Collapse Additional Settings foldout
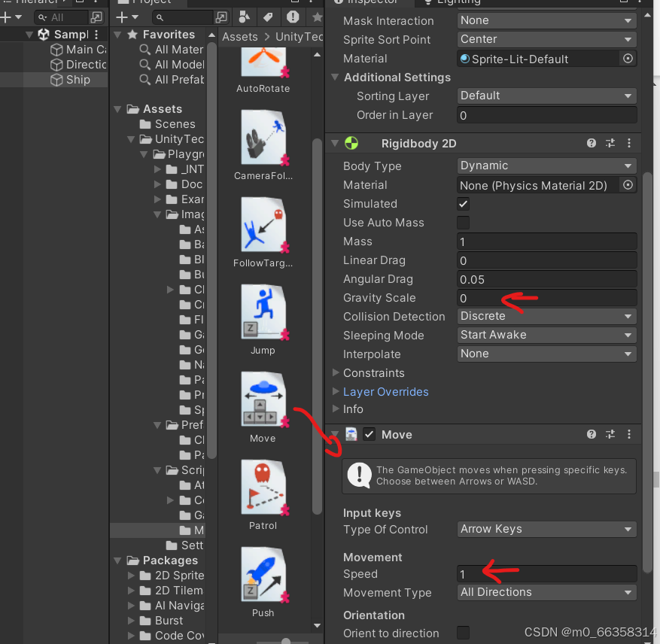Screen dimensions: 660x644 [335, 77]
